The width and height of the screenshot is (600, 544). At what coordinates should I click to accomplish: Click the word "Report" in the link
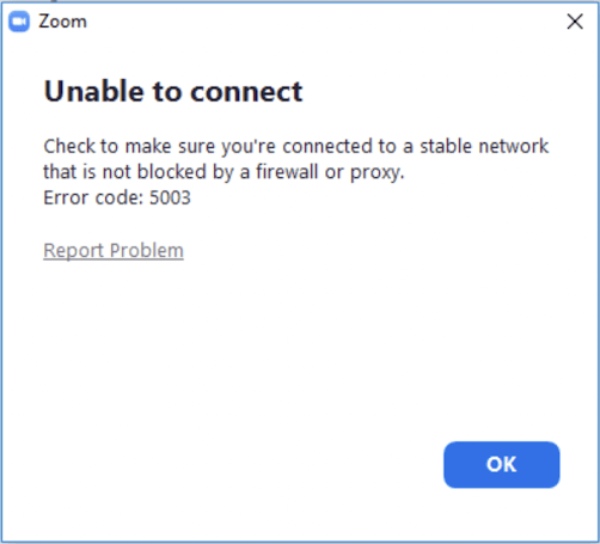pyautogui.click(x=74, y=250)
